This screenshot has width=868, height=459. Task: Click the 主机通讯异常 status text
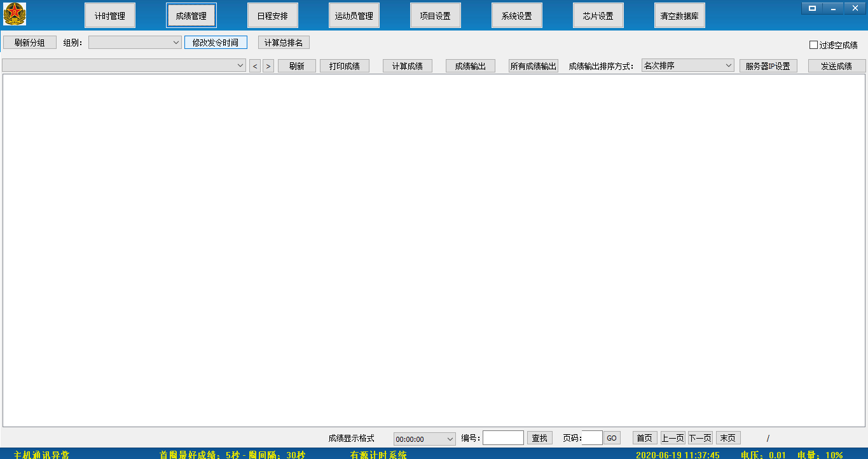pos(42,455)
